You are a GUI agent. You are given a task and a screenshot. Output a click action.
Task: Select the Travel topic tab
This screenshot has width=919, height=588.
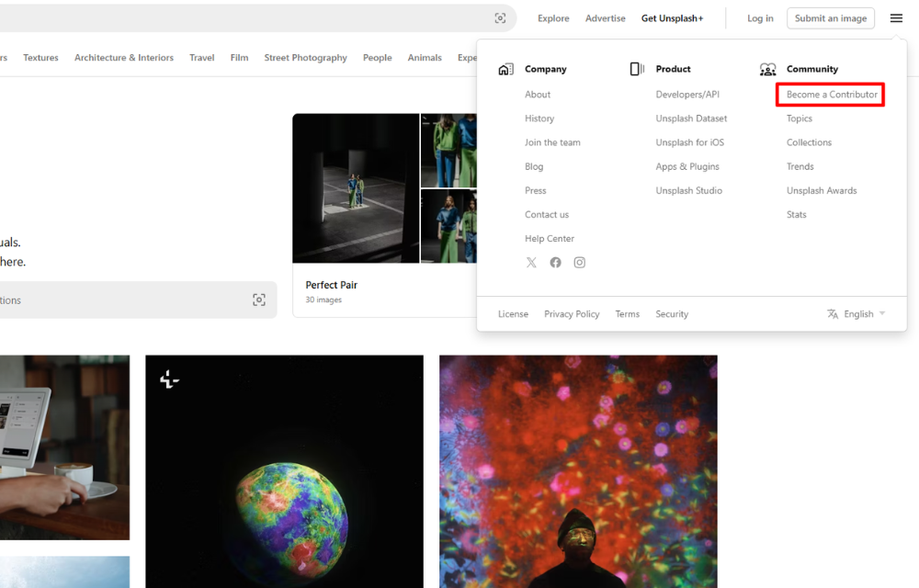pos(201,57)
